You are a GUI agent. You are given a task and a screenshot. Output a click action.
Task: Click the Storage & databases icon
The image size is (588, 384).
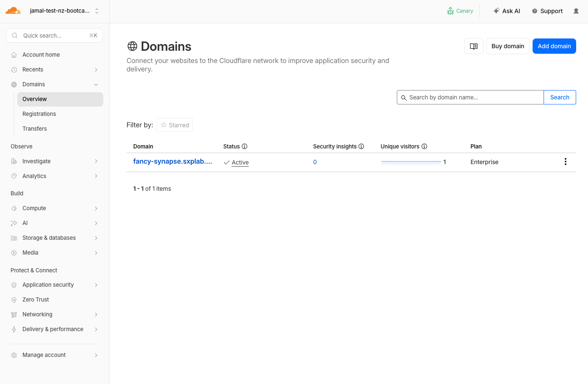pyautogui.click(x=14, y=238)
